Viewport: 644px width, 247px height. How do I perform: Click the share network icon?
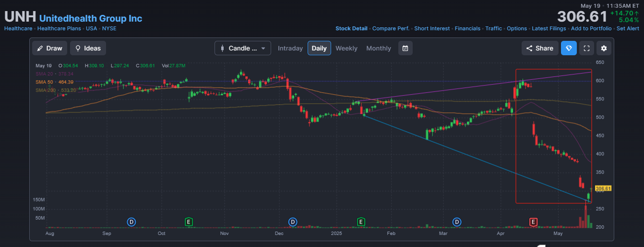[x=529, y=48]
